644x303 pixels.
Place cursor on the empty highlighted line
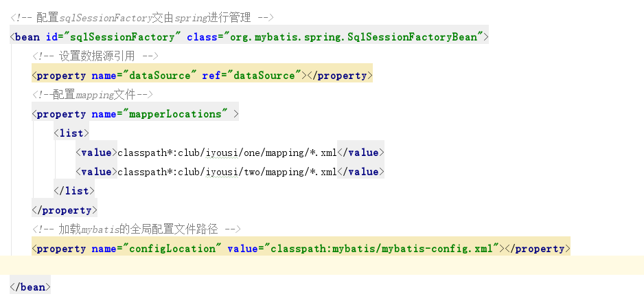pos(322,265)
